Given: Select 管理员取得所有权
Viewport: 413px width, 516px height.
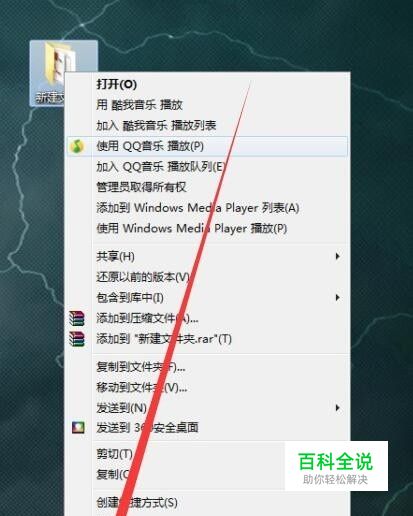Looking at the screenshot, I should click(141, 187).
